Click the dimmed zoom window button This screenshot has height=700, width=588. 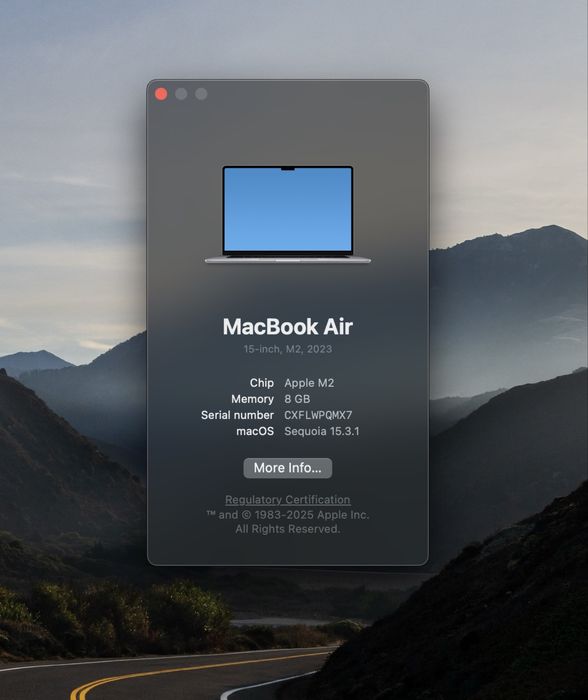tap(201, 94)
